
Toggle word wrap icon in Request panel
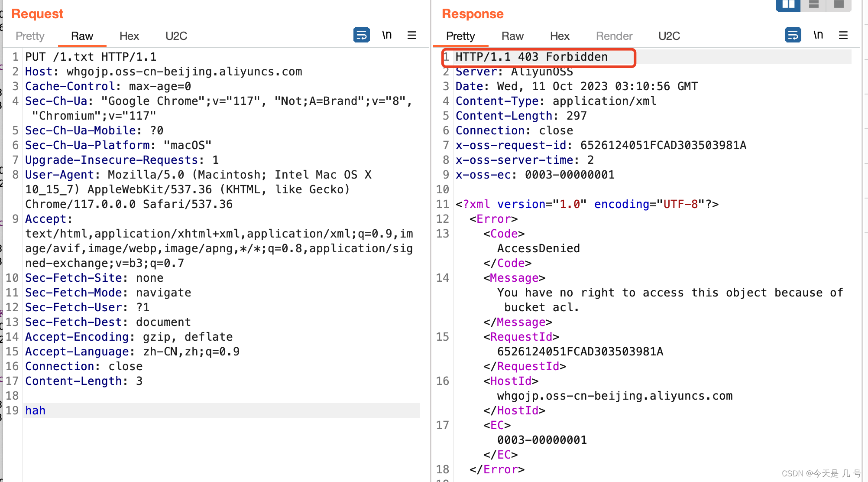pyautogui.click(x=361, y=35)
